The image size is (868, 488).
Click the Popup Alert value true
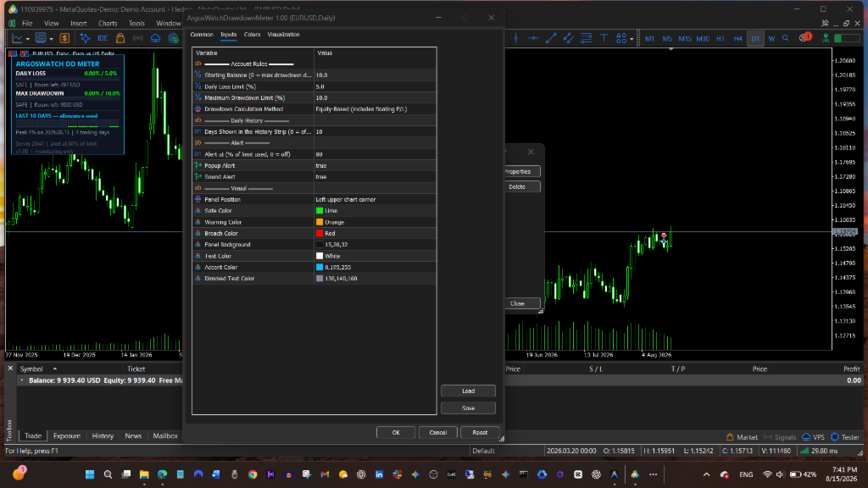(375, 165)
